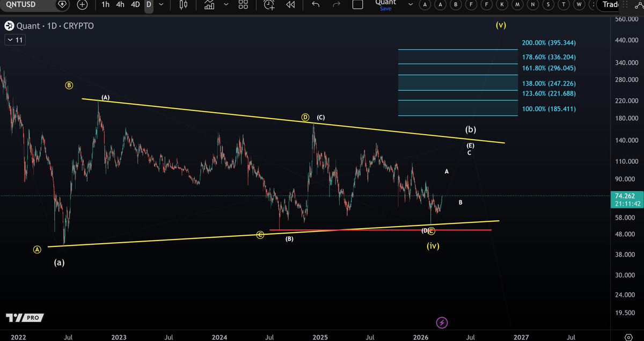
Task: Click the circled yellow B wave label
Action: tap(69, 85)
